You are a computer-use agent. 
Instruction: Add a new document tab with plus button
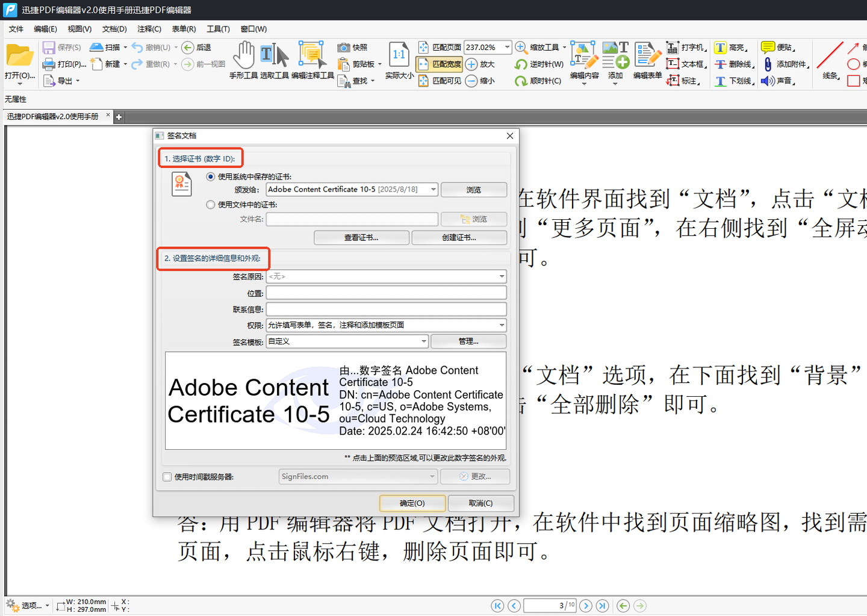[119, 117]
